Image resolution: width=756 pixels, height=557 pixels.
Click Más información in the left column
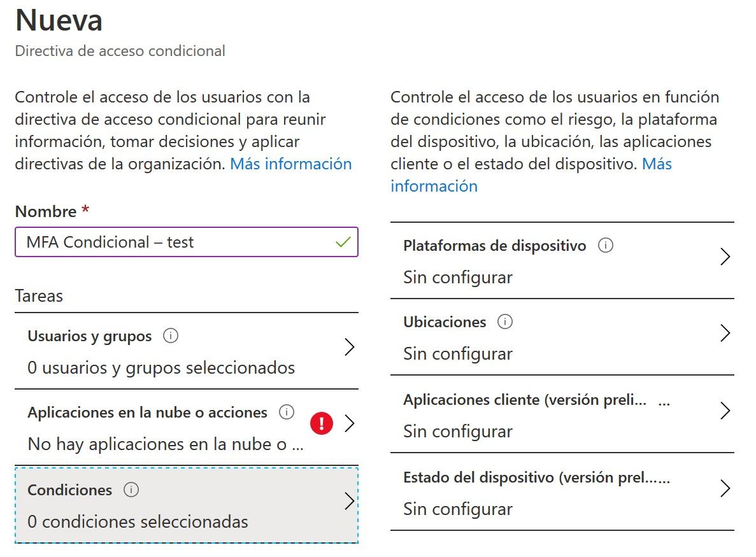[x=290, y=164]
